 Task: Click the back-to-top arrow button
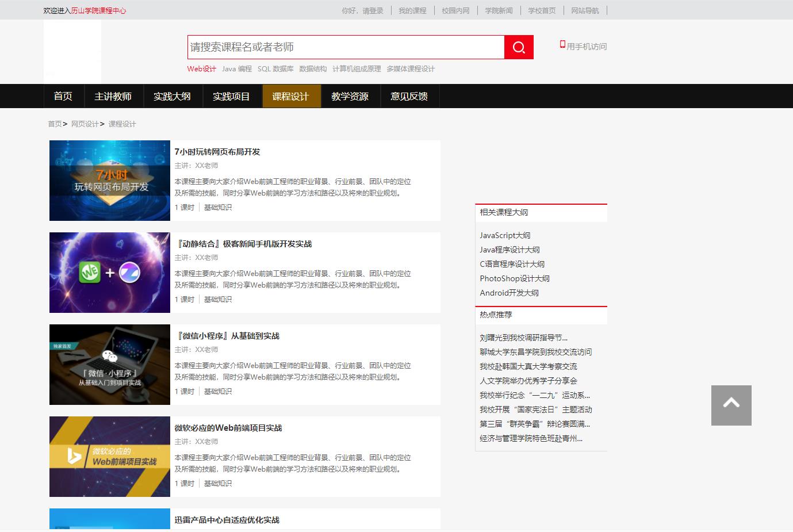tap(731, 405)
